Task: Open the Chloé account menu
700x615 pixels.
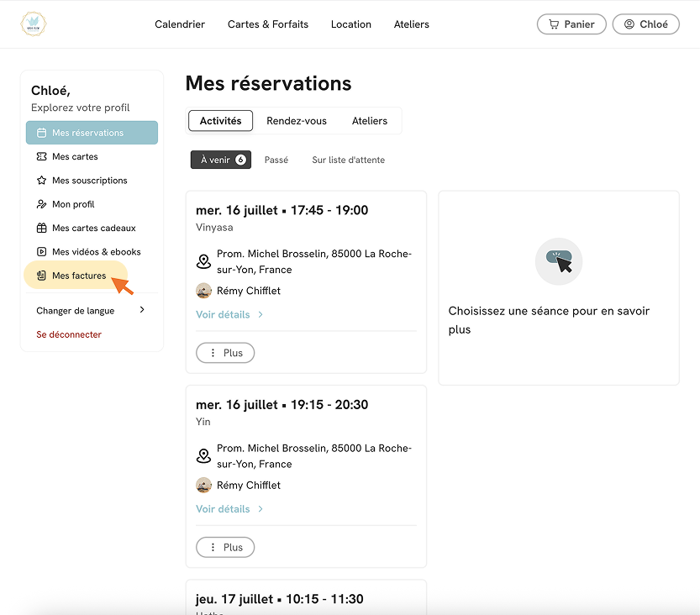Action: click(x=645, y=24)
